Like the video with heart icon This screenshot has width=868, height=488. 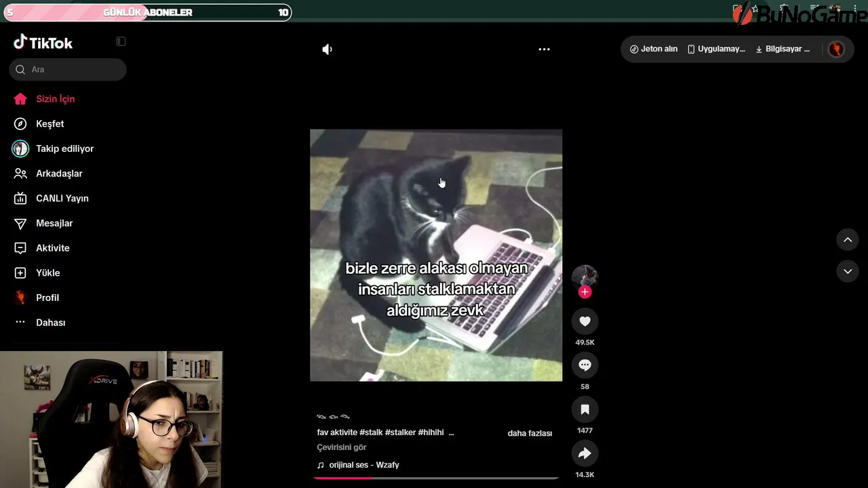[x=585, y=321]
